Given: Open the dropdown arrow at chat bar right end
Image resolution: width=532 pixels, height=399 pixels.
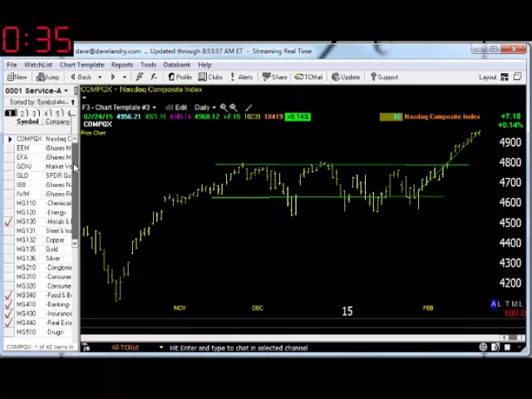Looking at the screenshot, I should click(519, 347).
